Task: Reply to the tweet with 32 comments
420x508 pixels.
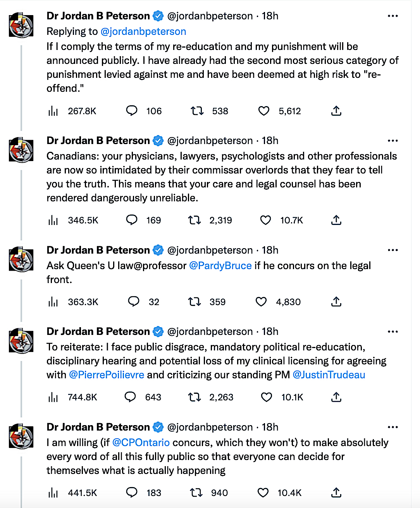Action: pos(134,302)
